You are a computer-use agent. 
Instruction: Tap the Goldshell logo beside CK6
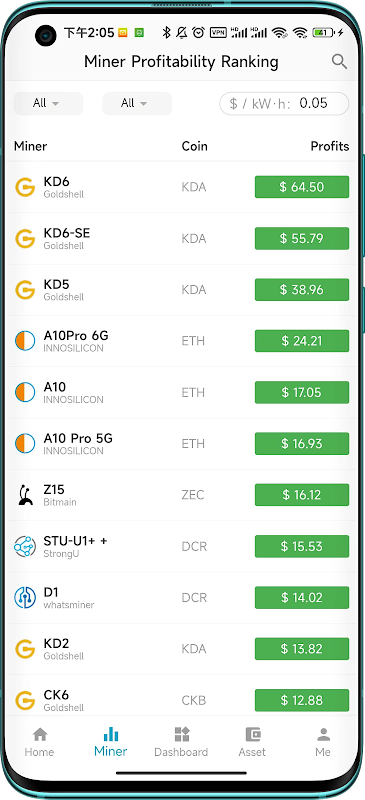click(x=25, y=701)
